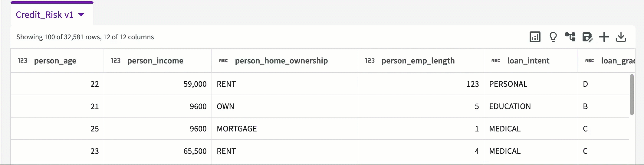Click numeric type icon beside person_age
The image size is (644, 165).
(x=22, y=61)
